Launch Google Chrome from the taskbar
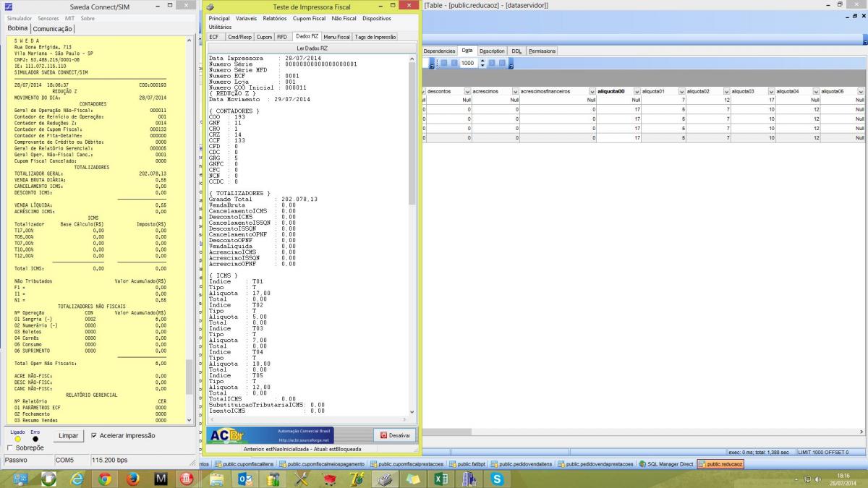 [x=104, y=479]
